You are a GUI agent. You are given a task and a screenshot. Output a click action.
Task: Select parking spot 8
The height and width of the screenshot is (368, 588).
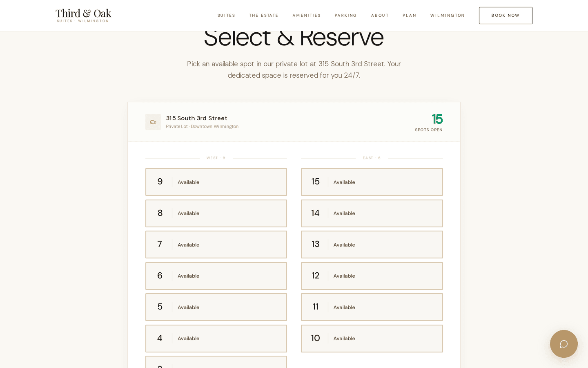click(216, 213)
